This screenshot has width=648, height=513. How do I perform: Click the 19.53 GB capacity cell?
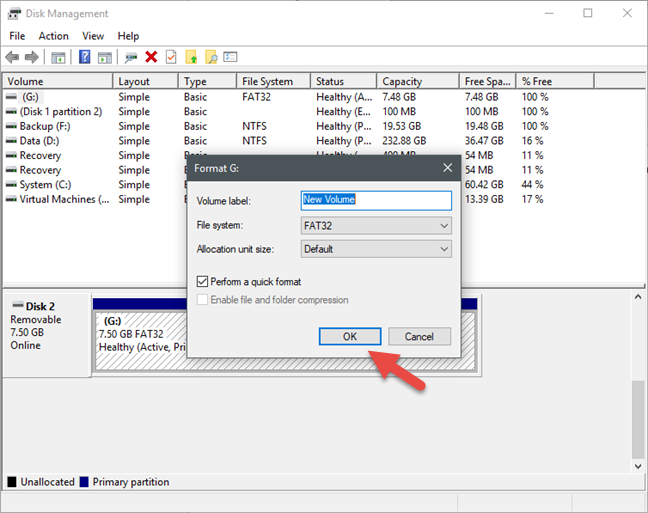(x=402, y=126)
